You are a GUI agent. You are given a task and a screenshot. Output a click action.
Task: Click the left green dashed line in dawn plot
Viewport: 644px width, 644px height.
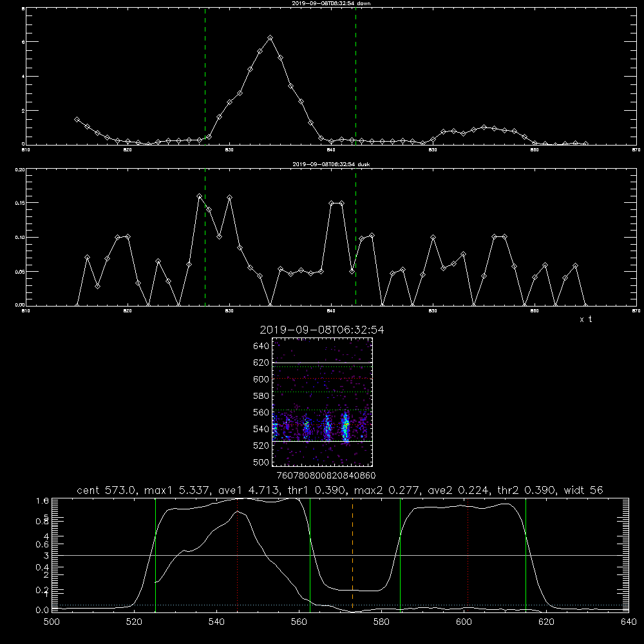click(x=205, y=77)
